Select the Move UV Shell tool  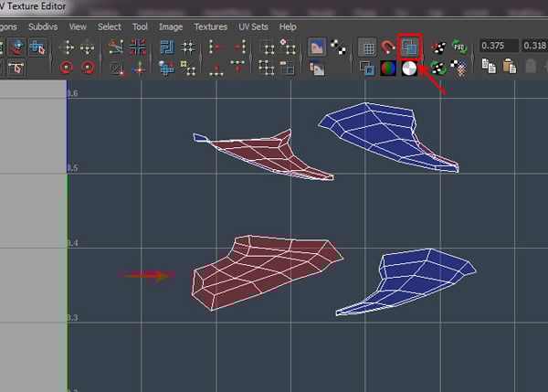(37, 47)
